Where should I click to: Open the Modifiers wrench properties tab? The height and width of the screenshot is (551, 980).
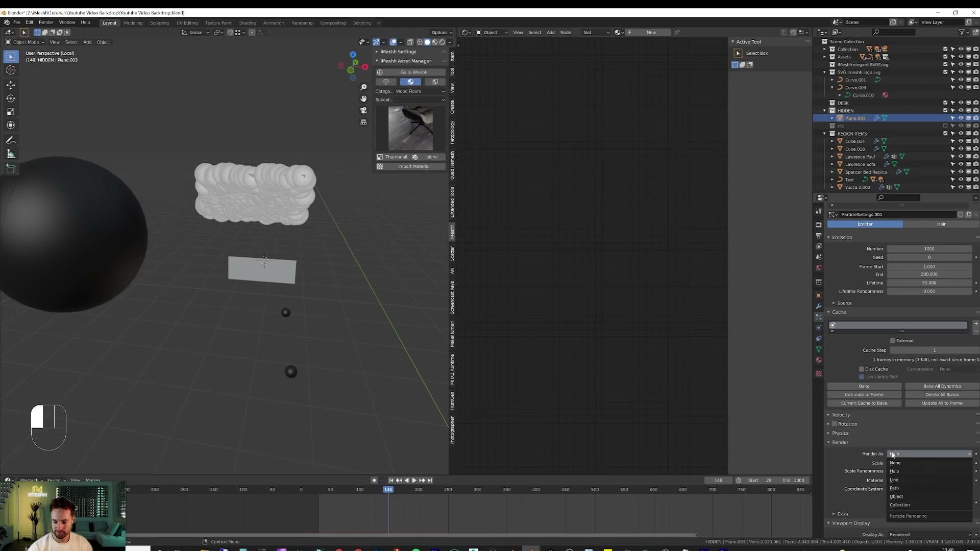[819, 306]
